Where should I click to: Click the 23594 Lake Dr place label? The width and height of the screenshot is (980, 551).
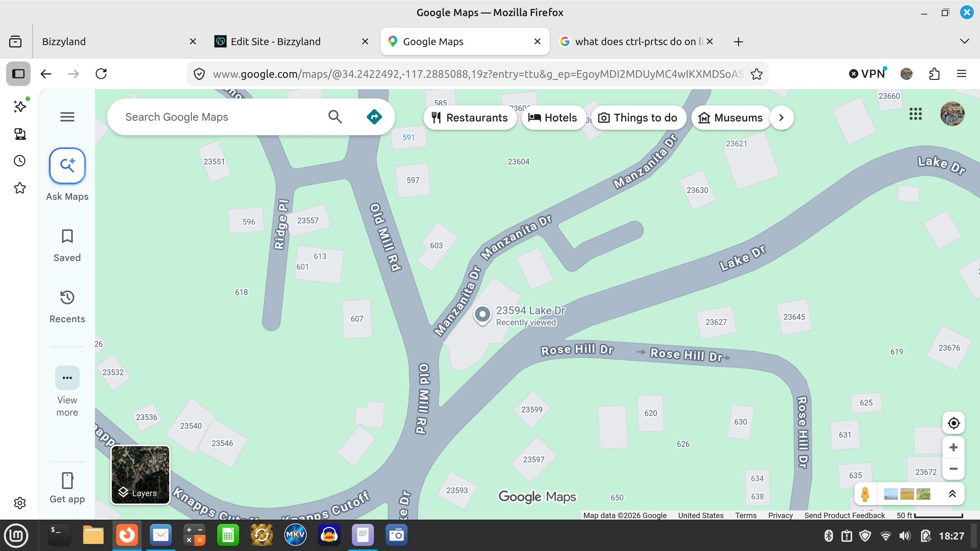pyautogui.click(x=530, y=310)
